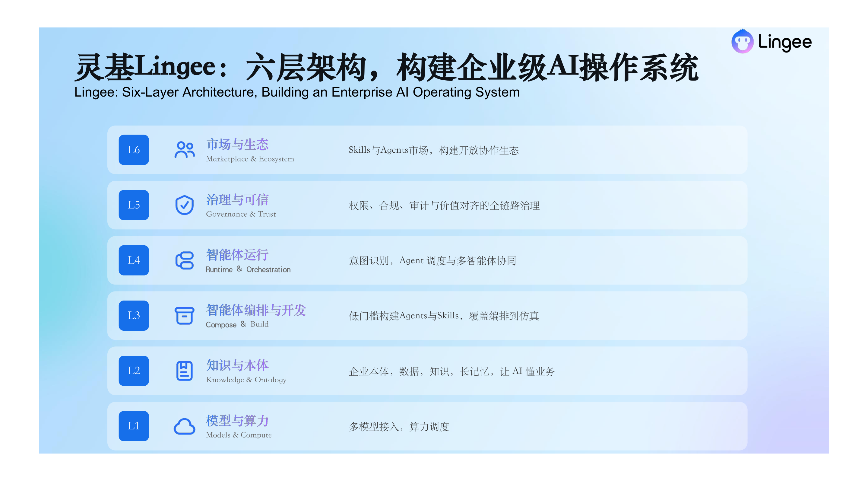The height and width of the screenshot is (481, 868).
Task: Click the archive box Compose & Build icon
Action: point(185,316)
